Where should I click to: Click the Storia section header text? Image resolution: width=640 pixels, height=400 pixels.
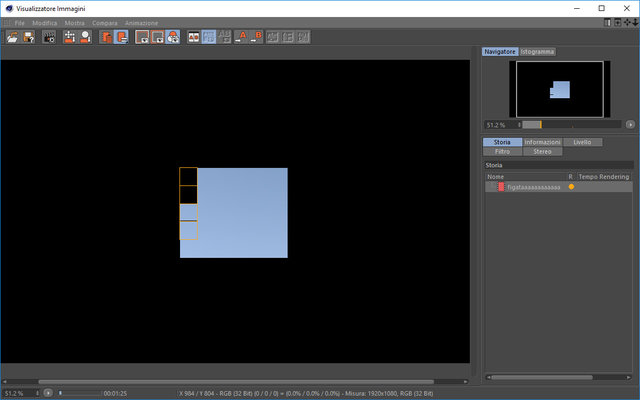(x=494, y=165)
